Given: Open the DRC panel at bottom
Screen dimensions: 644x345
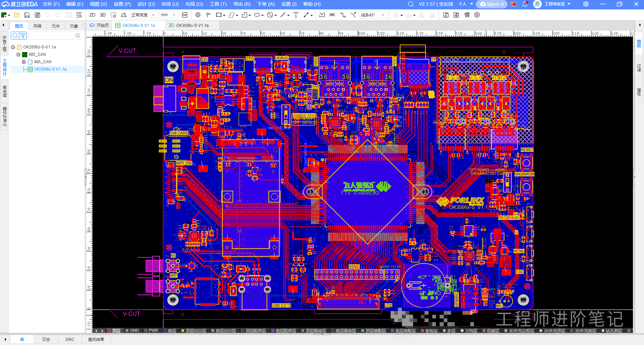Looking at the screenshot, I should [x=70, y=339].
